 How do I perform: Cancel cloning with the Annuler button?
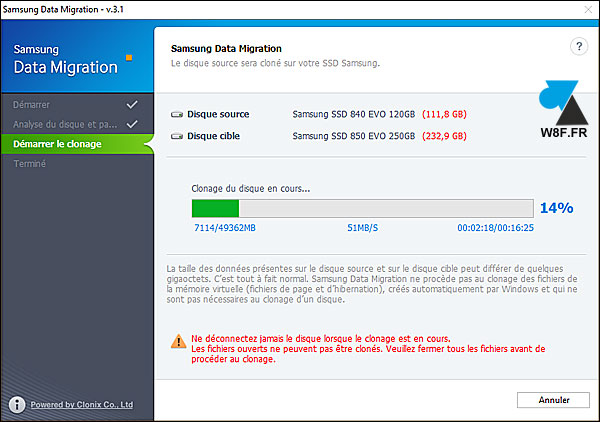(553, 400)
